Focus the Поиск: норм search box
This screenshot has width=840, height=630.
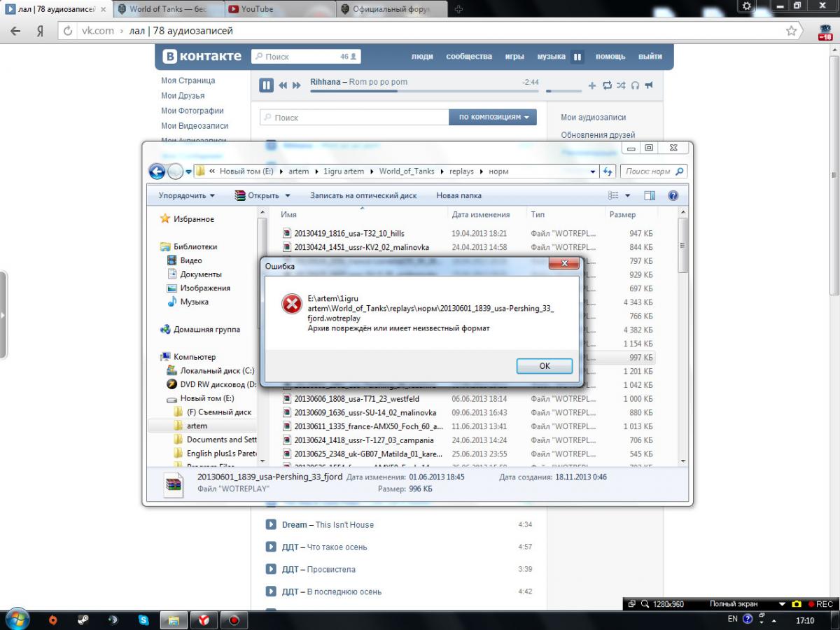[x=654, y=171]
